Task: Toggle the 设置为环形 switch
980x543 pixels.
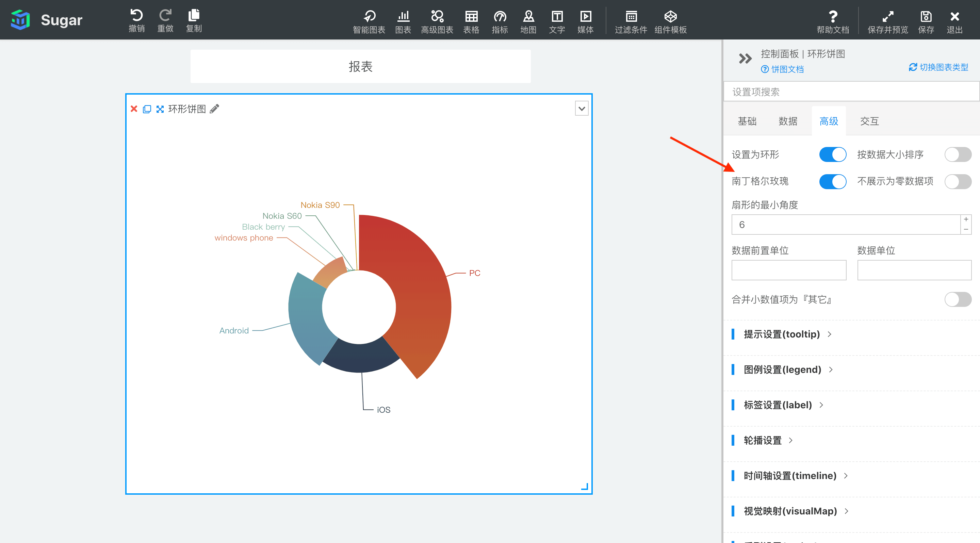Action: click(832, 154)
